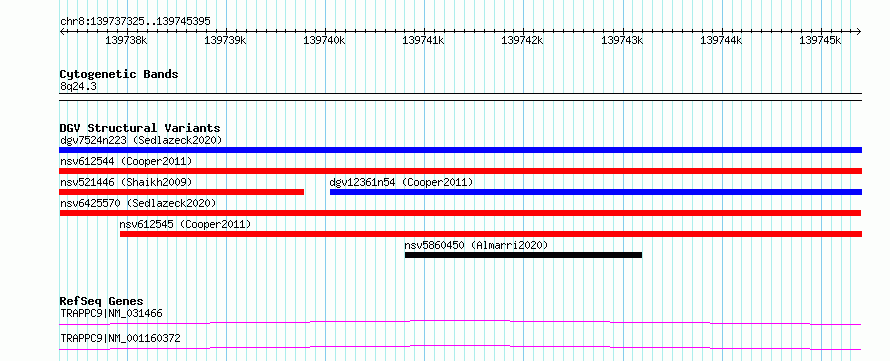Select the blue dgv12361n54 variant bar
The width and height of the screenshot is (890, 361).
595,192
